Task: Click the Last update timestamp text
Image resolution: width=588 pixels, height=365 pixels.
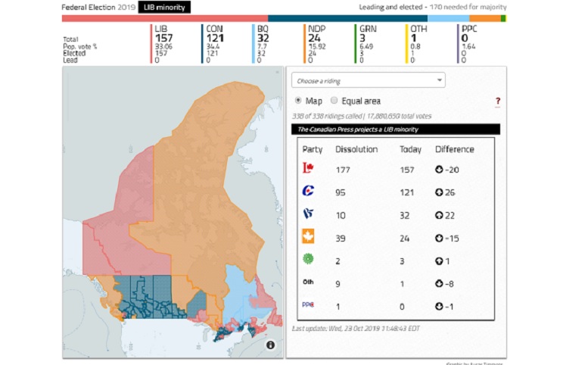Action: point(356,329)
